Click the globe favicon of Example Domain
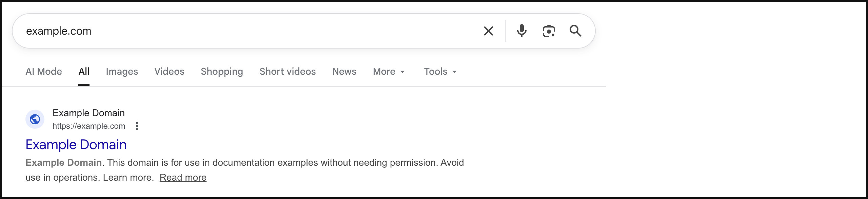Screen dimensions: 868x199 pyautogui.click(x=35, y=119)
